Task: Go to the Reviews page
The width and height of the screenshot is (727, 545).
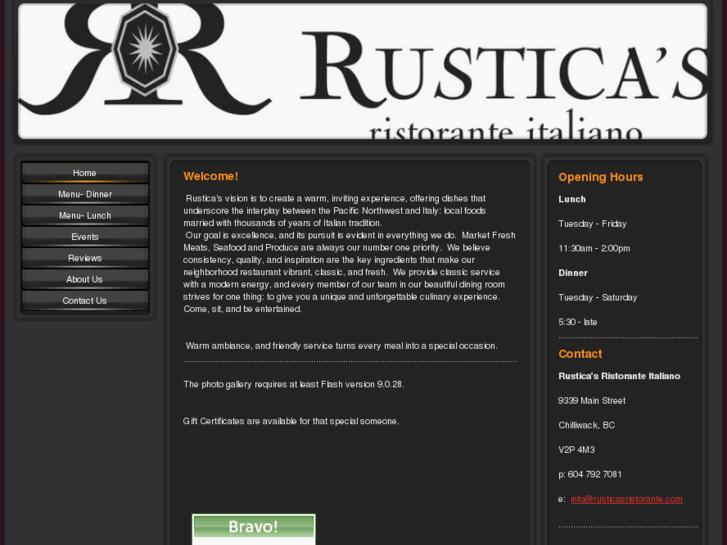Action: [85, 258]
